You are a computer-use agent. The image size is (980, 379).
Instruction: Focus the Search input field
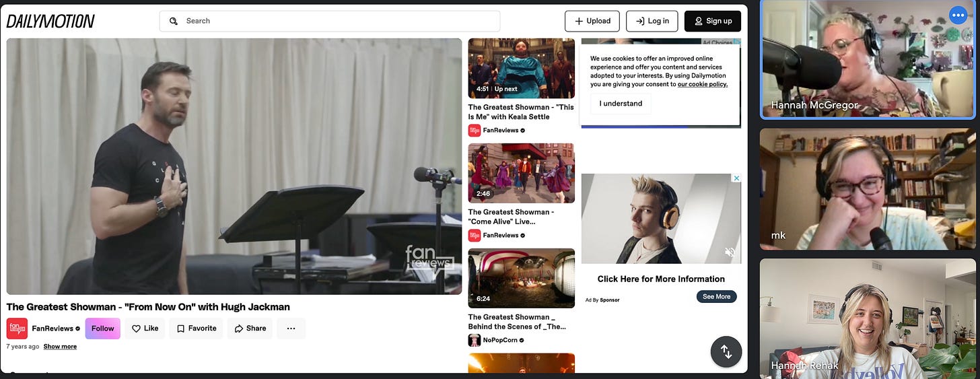click(x=330, y=21)
